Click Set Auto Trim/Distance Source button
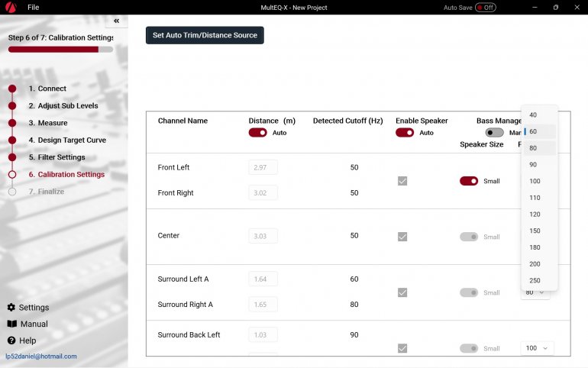The height and width of the screenshot is (368, 588). coord(205,35)
